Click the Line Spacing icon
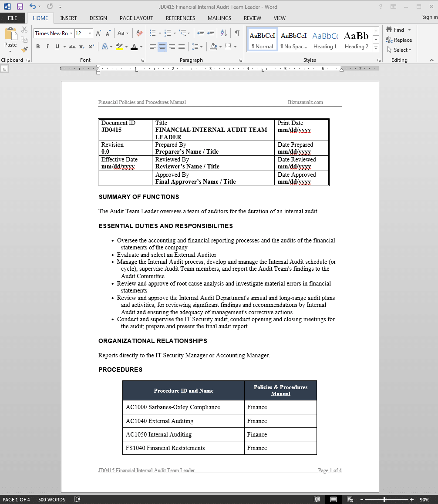Image resolution: width=438 pixels, height=504 pixels. [195, 47]
